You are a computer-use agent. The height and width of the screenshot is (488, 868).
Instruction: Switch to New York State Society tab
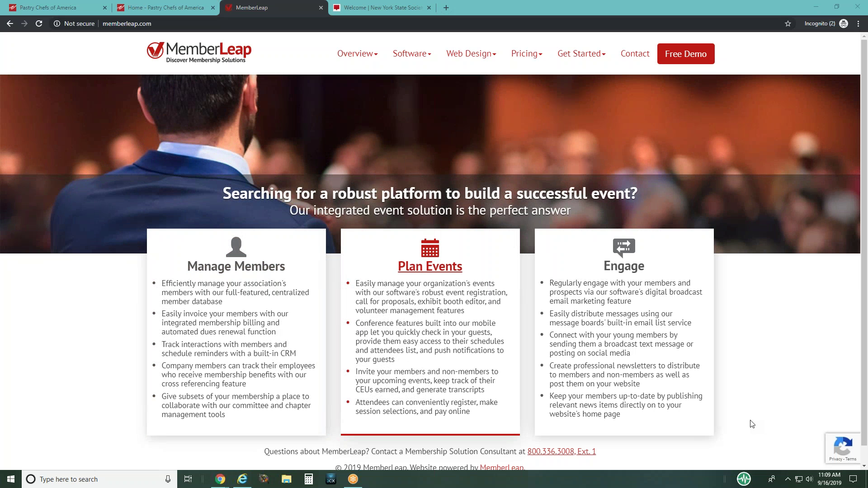click(383, 8)
